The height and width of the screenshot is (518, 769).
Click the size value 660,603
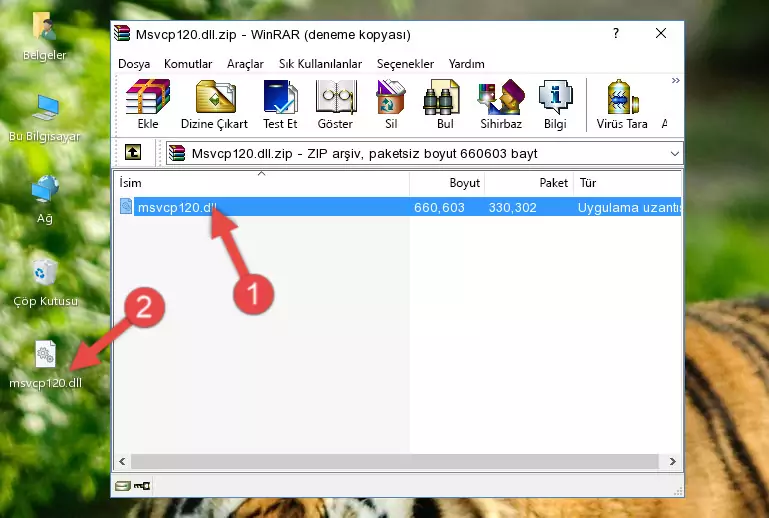(439, 207)
